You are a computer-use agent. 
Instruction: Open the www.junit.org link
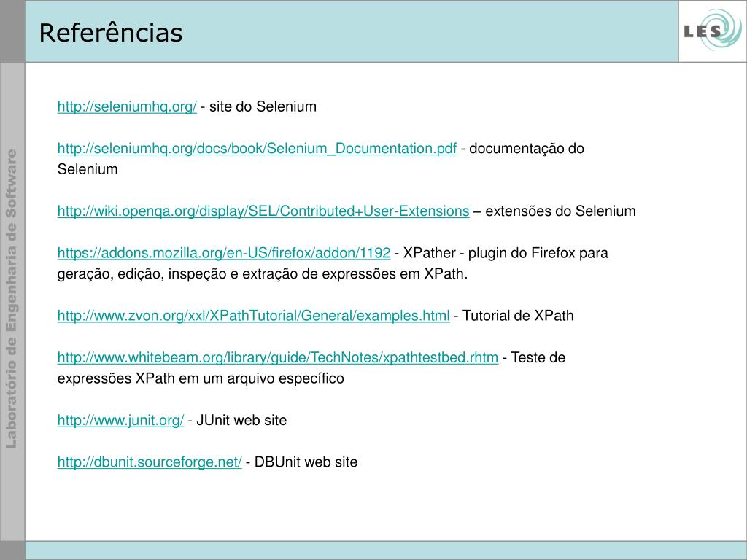tap(120, 421)
